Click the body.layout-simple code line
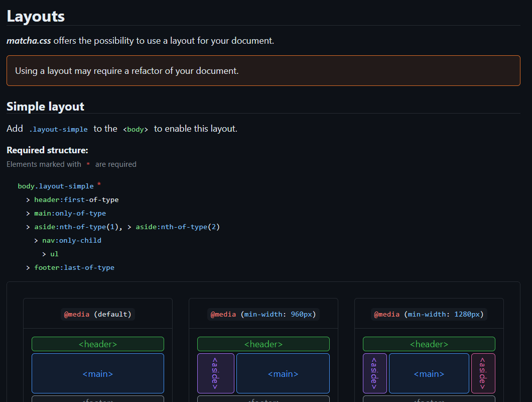 [56, 186]
